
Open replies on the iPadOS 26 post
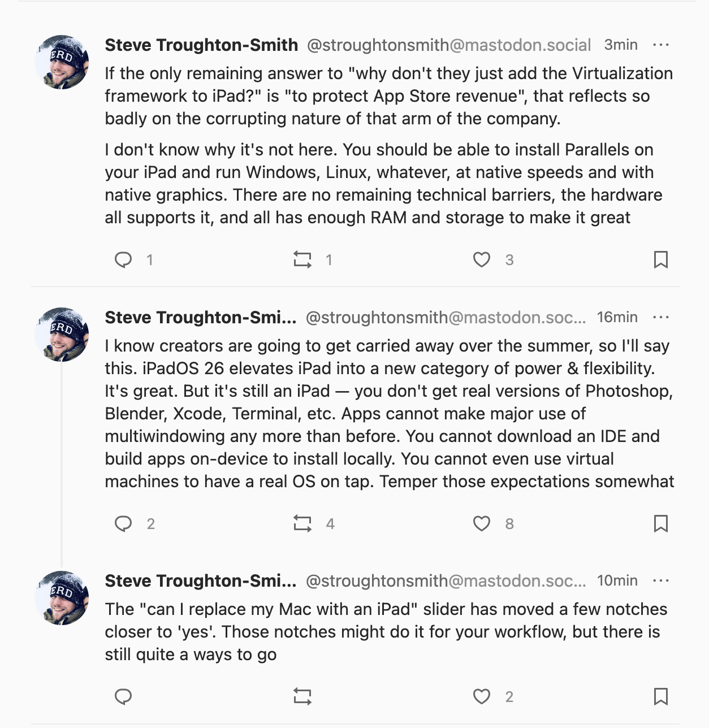point(124,524)
